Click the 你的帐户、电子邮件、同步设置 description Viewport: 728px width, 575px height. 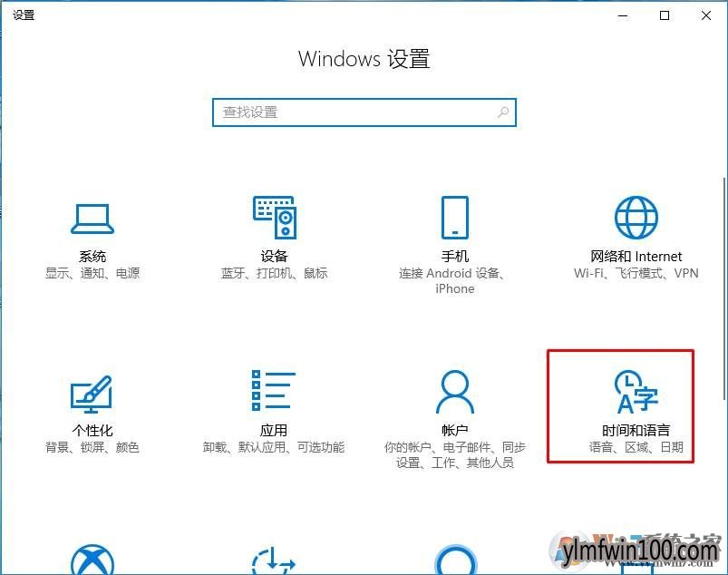[455, 454]
